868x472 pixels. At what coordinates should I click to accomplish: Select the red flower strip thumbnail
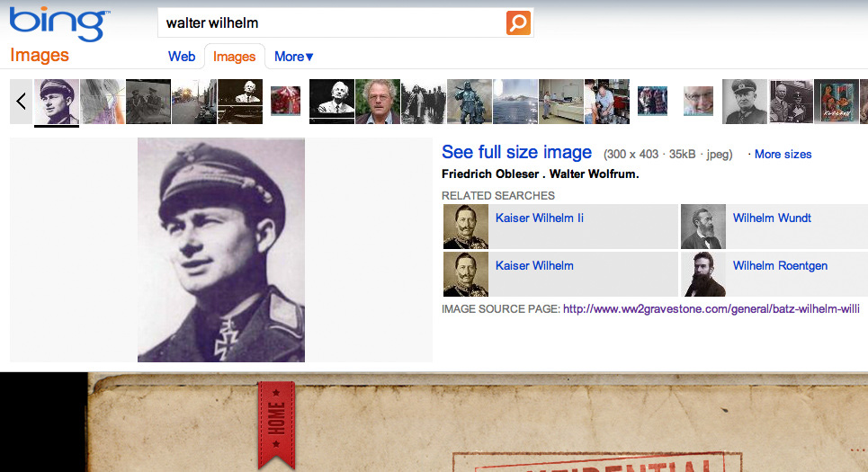click(x=286, y=101)
